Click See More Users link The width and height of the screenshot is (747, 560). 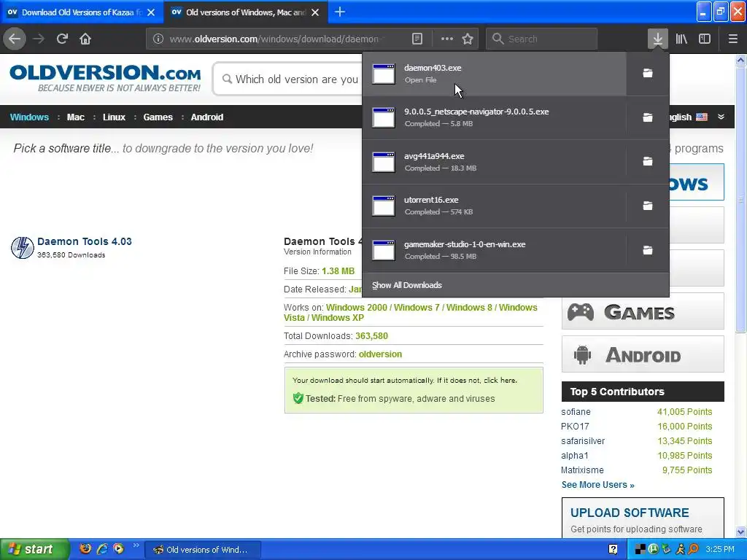click(598, 485)
